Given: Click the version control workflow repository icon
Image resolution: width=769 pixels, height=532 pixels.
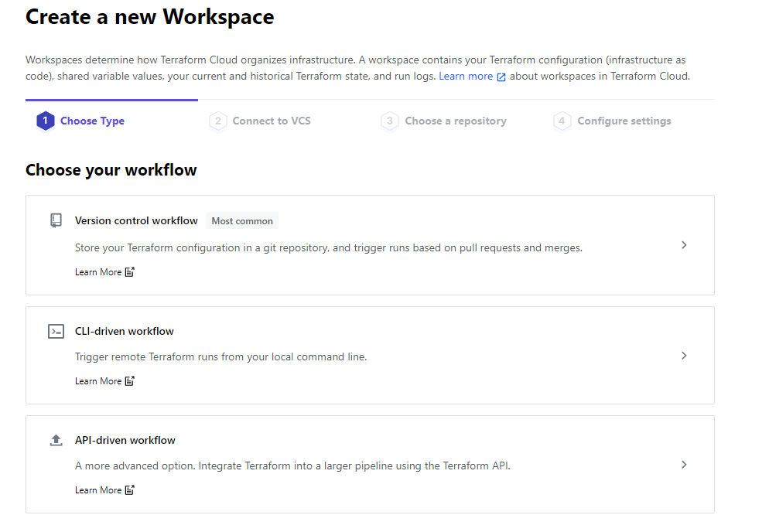Looking at the screenshot, I should point(56,220).
